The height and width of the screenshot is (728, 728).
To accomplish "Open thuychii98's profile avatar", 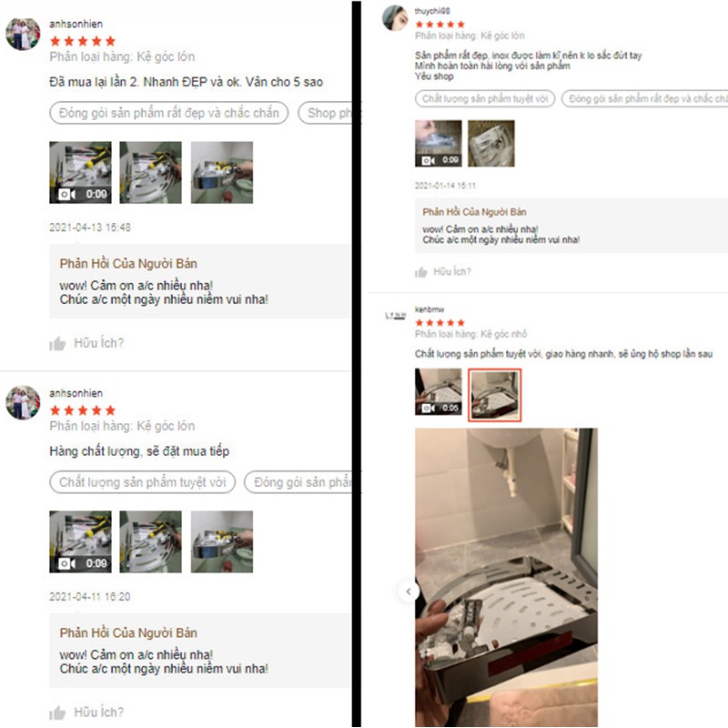I will coord(395,18).
